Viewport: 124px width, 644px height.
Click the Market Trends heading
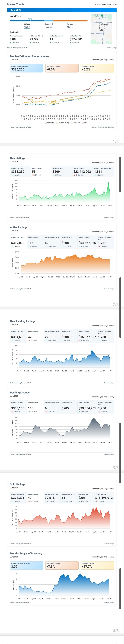coord(16,4)
